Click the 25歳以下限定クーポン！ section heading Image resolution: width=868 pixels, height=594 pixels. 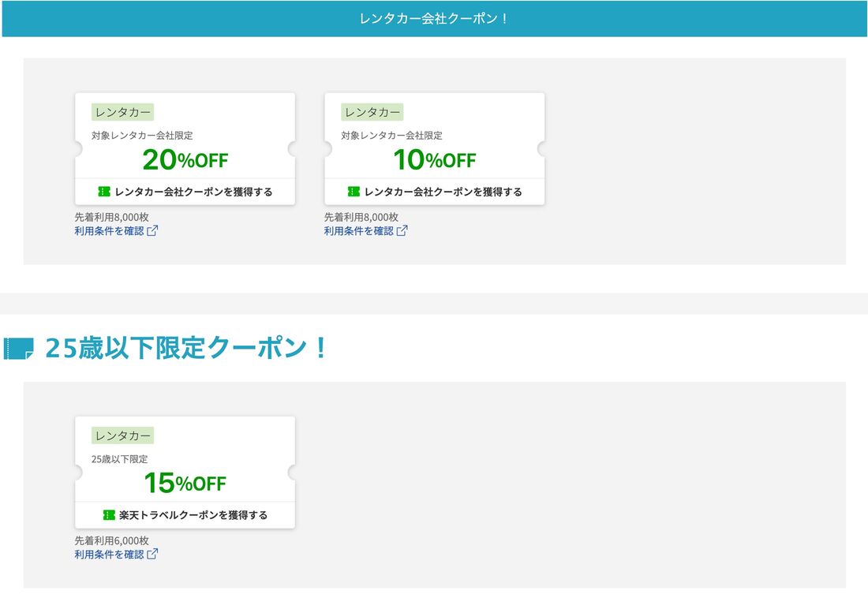186,348
